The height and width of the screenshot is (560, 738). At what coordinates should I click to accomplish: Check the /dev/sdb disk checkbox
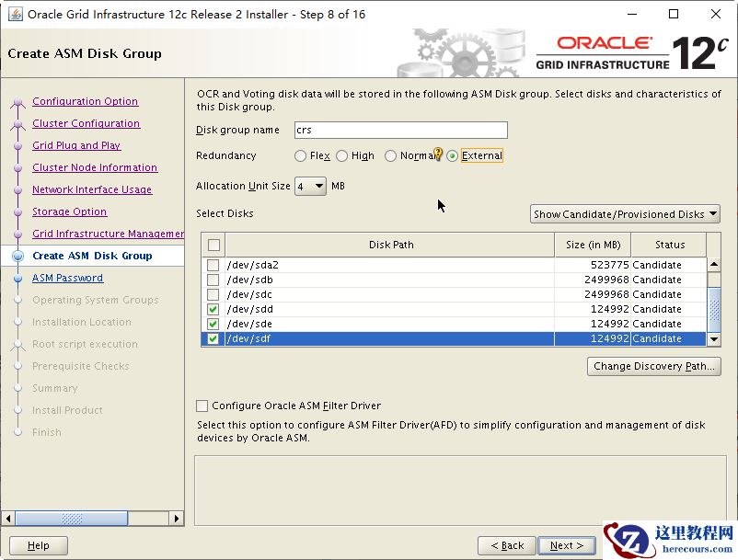[x=213, y=280]
